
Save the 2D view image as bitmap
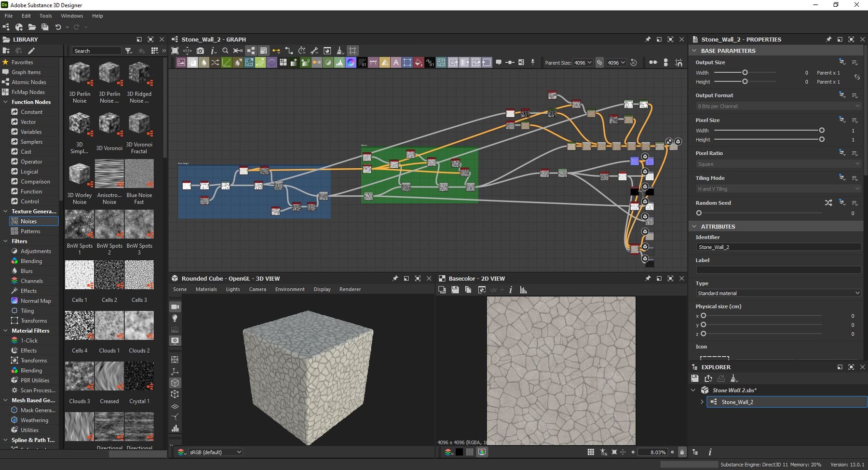455,290
